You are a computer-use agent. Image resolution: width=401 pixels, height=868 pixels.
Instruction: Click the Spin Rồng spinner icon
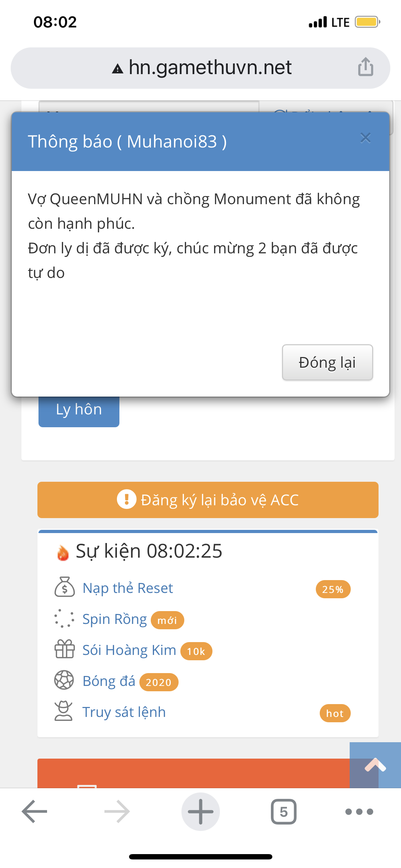[x=65, y=619]
